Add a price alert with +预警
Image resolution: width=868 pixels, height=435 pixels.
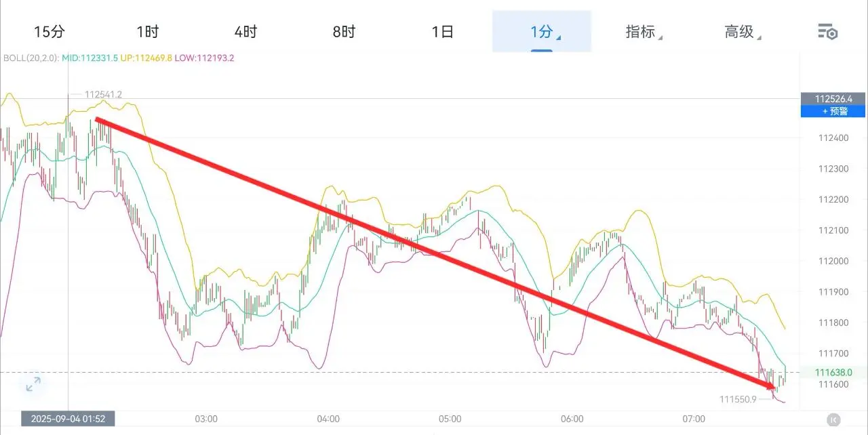pos(833,111)
